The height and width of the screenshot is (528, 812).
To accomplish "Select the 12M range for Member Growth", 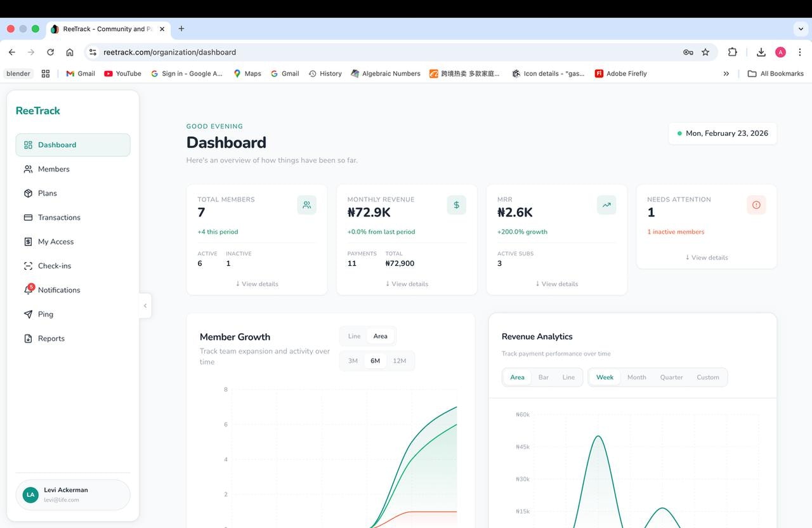I will 400,360.
